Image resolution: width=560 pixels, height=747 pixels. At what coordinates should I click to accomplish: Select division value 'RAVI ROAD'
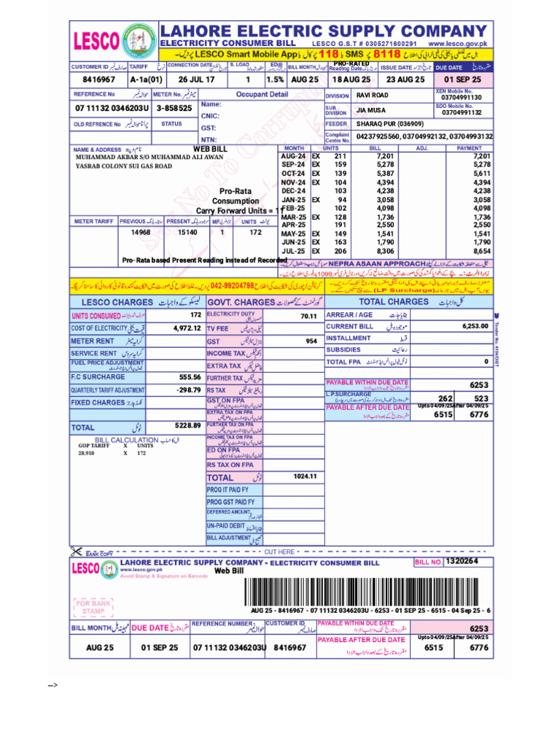coord(373,96)
